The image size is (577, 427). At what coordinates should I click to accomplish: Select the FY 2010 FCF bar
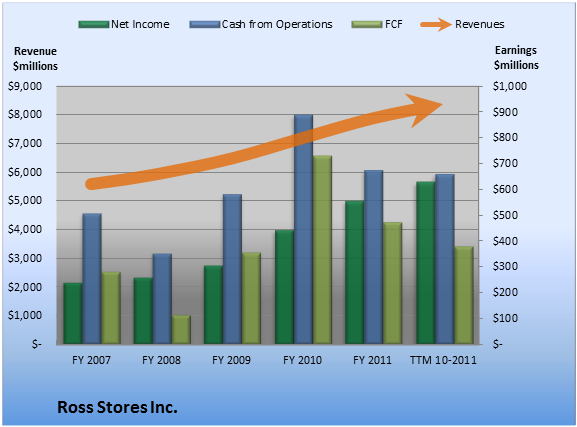pos(322,250)
